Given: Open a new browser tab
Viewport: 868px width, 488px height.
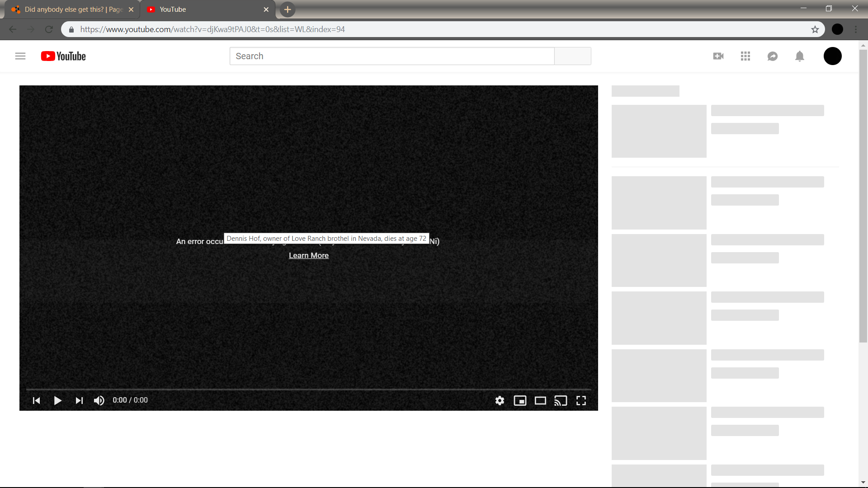Looking at the screenshot, I should tap(288, 9).
